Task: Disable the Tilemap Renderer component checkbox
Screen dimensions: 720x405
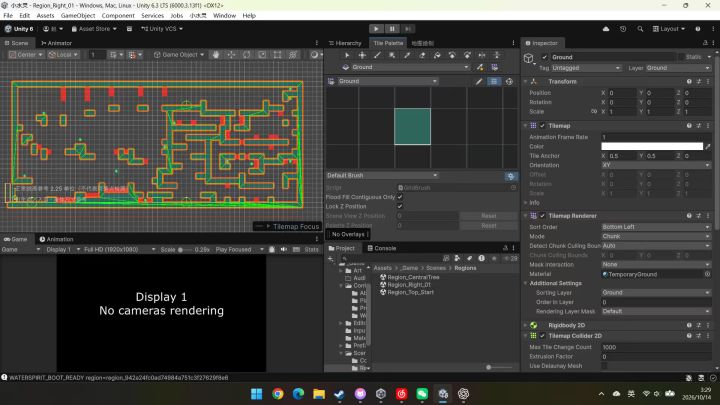Action: pos(542,216)
